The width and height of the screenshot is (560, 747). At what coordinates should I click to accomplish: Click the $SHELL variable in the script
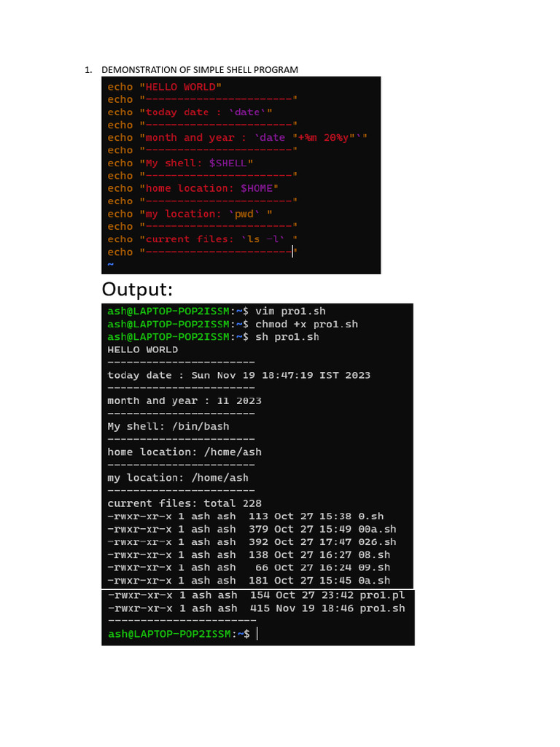pyautogui.click(x=227, y=163)
